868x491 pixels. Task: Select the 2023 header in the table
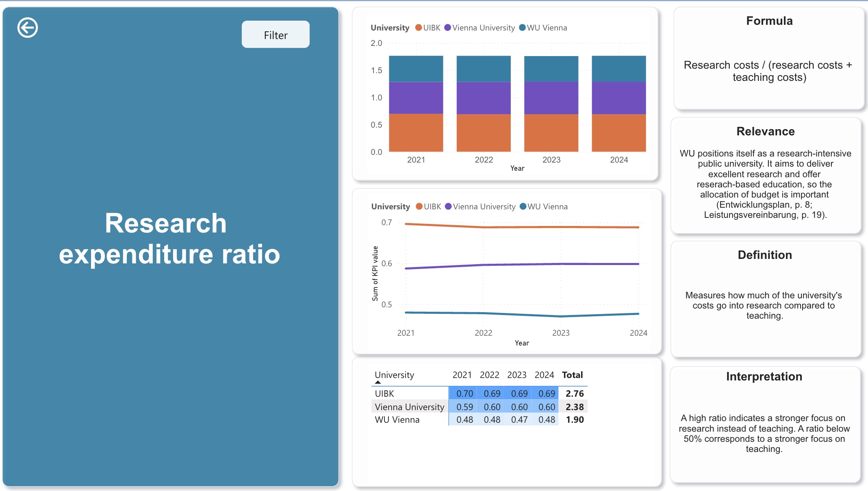(516, 375)
